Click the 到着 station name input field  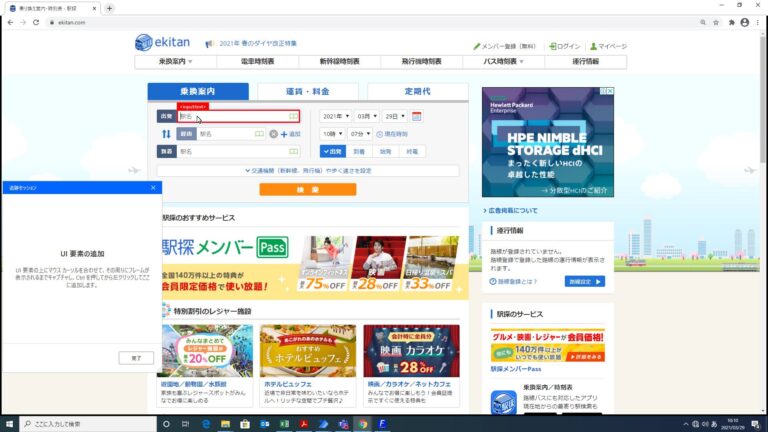238,151
